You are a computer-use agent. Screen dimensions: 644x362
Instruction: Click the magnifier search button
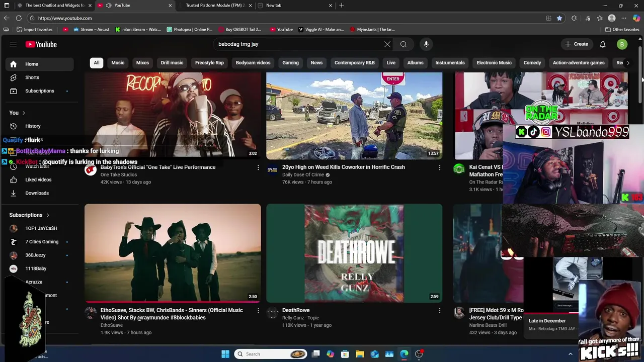point(404,44)
